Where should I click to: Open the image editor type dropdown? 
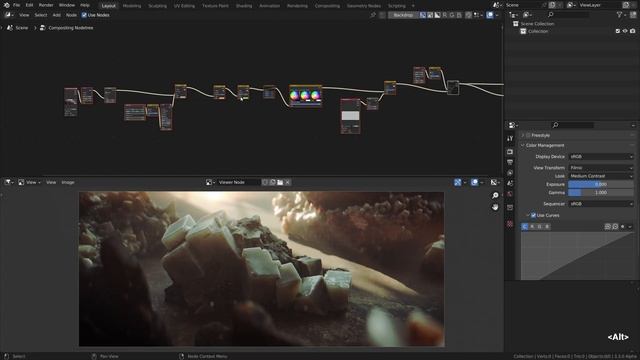pos(9,182)
